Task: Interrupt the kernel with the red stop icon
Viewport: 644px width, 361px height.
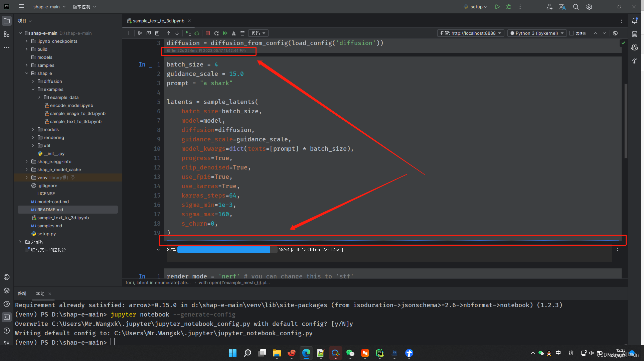Action: click(208, 33)
